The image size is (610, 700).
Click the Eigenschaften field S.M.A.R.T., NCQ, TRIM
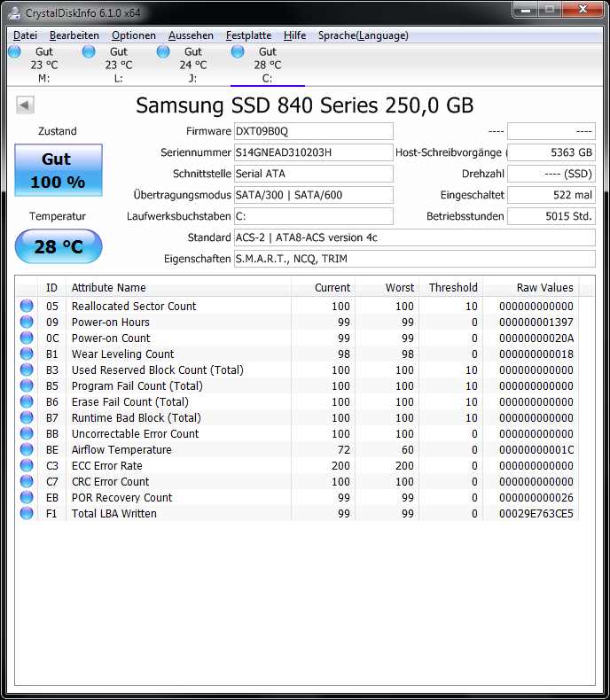(x=414, y=259)
